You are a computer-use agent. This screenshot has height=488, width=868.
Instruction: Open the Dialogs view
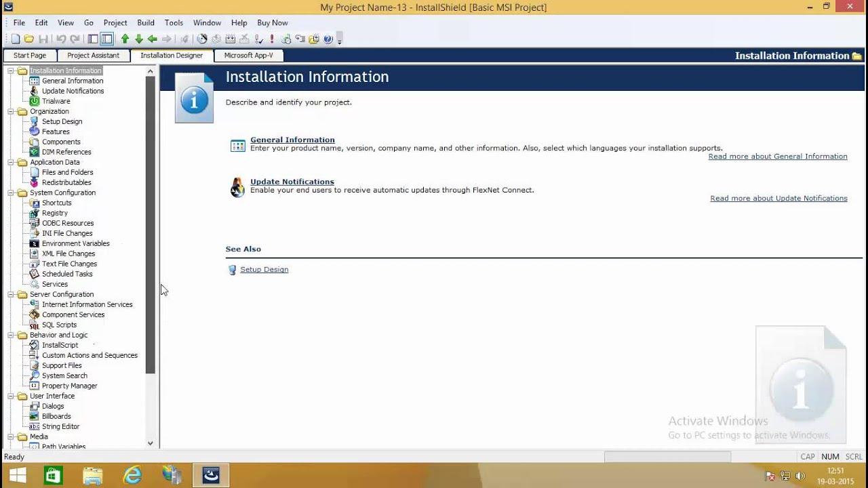coord(53,406)
